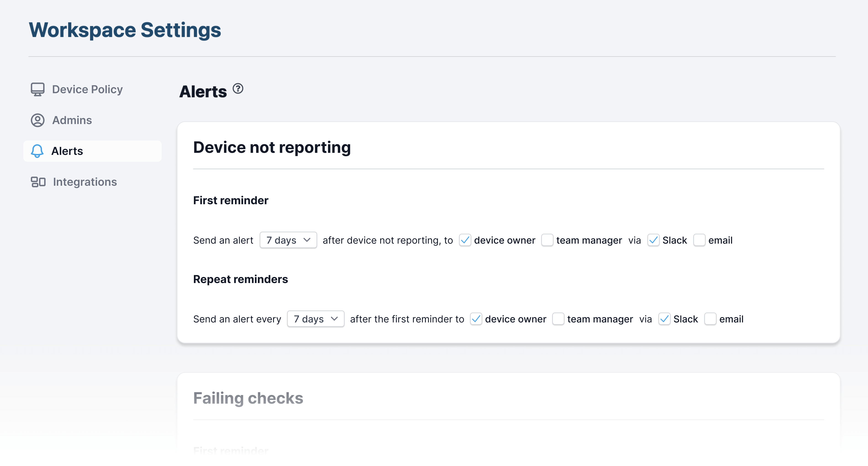
Task: Uncheck device owner for repeat reminders
Action: (476, 319)
